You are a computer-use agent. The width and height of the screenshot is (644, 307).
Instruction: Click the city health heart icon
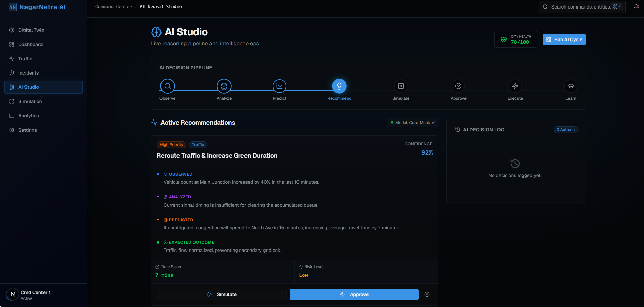(504, 39)
